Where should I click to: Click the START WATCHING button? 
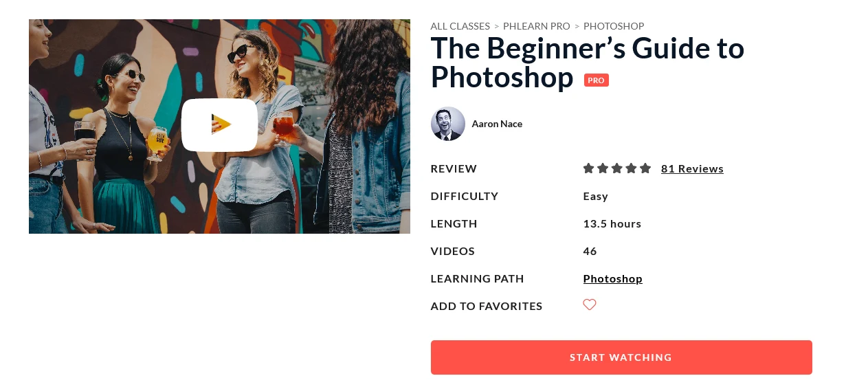pyautogui.click(x=621, y=357)
